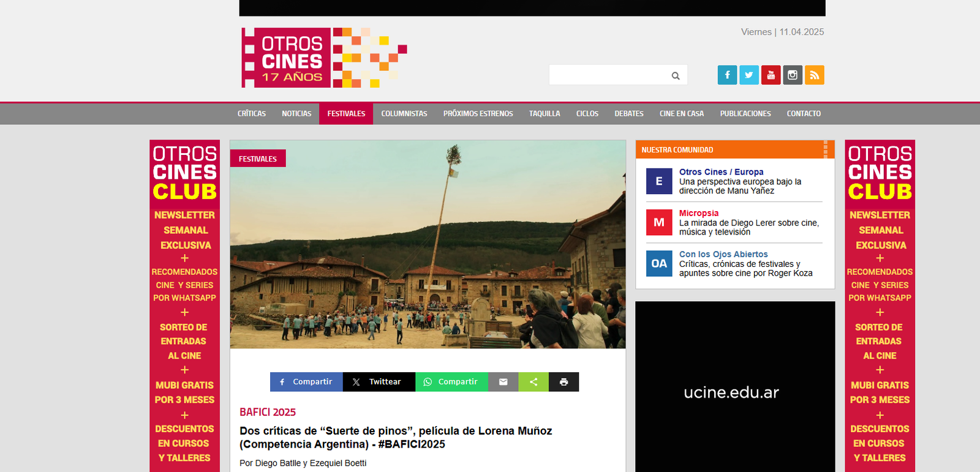
Task: Click the search magnifier icon
Action: point(676,76)
